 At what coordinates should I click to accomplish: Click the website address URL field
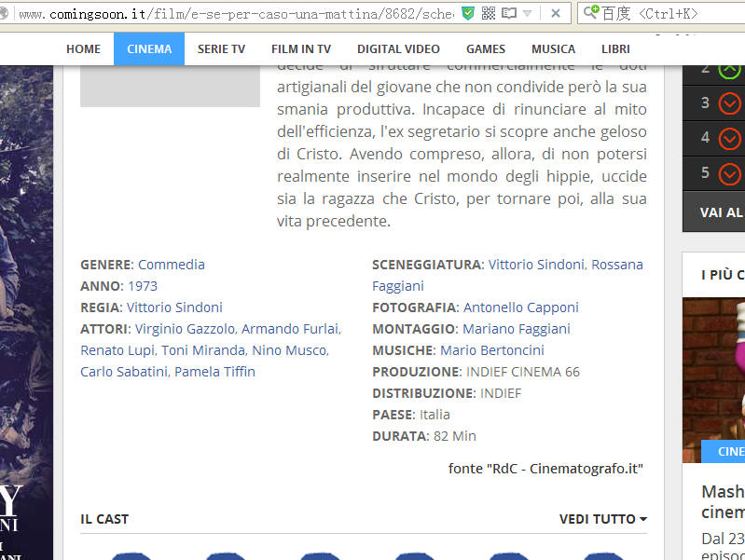(236, 14)
